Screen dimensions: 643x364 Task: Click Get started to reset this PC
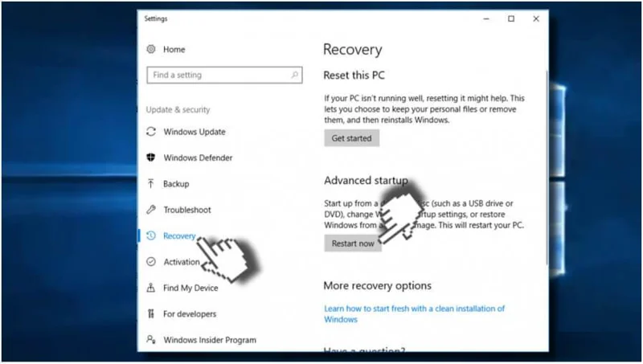[x=351, y=138]
